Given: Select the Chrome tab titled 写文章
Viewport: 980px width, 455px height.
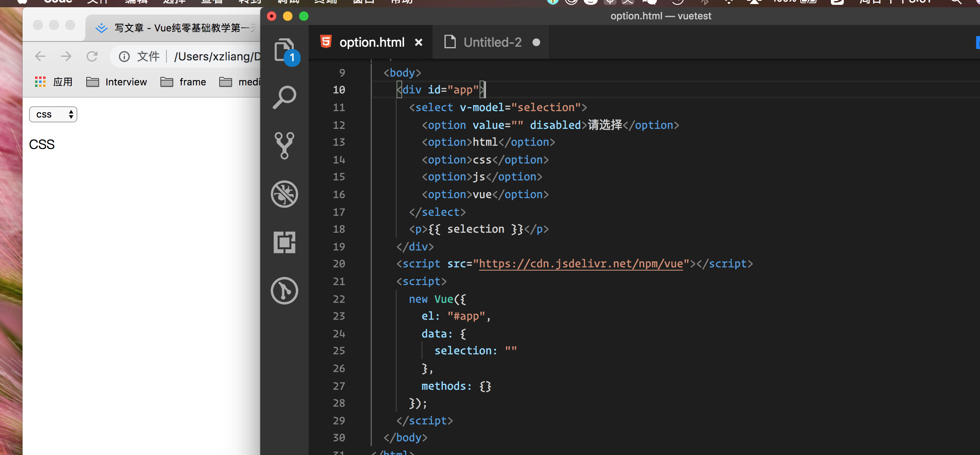Looking at the screenshot, I should (177, 28).
